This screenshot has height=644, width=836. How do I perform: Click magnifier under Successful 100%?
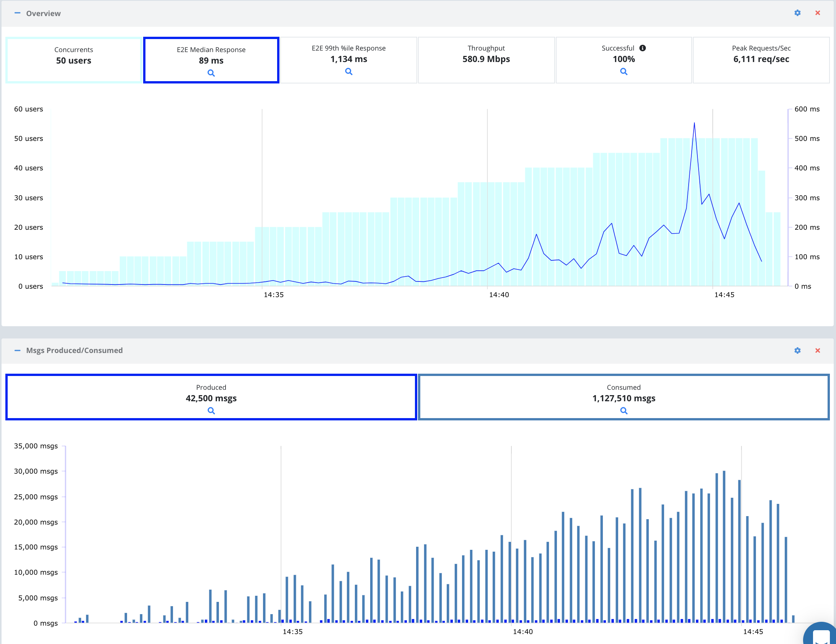pyautogui.click(x=624, y=72)
